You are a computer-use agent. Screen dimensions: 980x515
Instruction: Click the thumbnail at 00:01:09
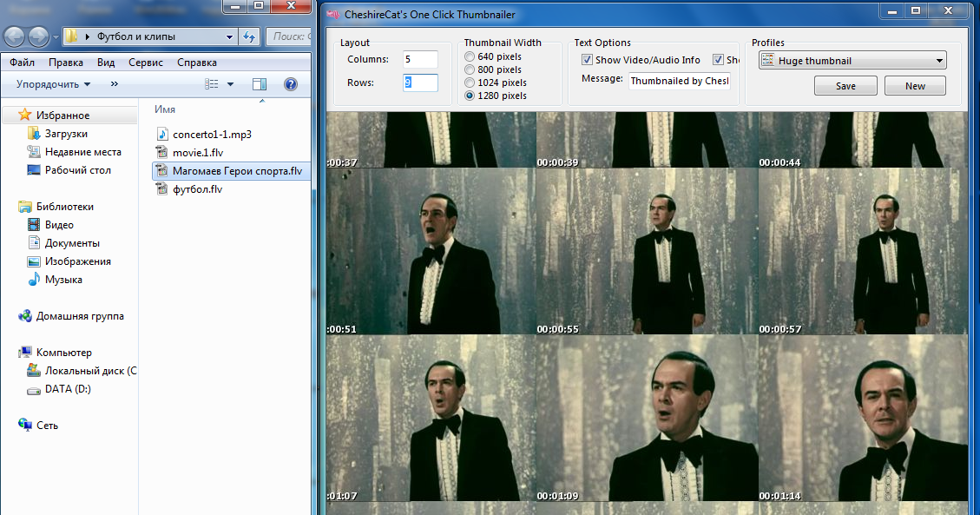click(x=647, y=418)
